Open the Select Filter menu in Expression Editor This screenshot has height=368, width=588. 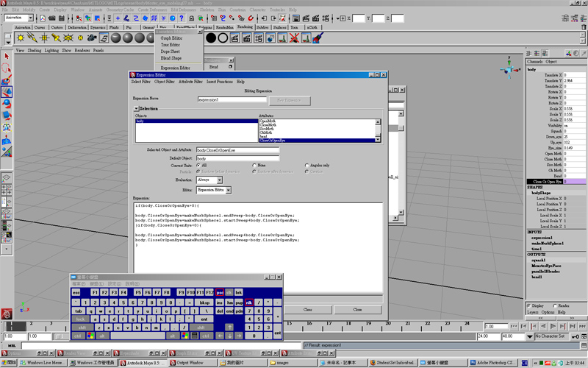[x=140, y=82]
